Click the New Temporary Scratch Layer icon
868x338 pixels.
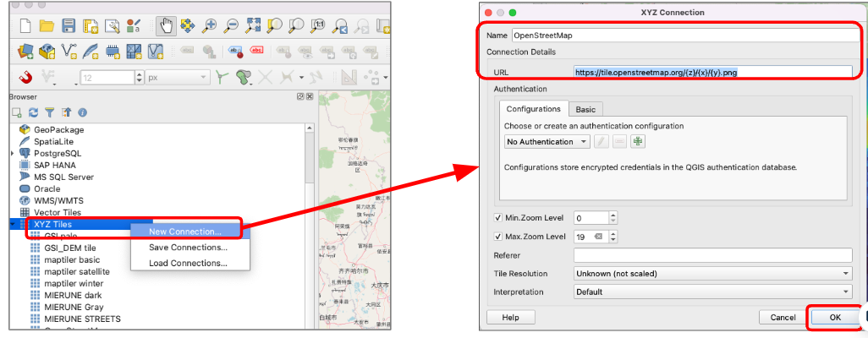(113, 52)
